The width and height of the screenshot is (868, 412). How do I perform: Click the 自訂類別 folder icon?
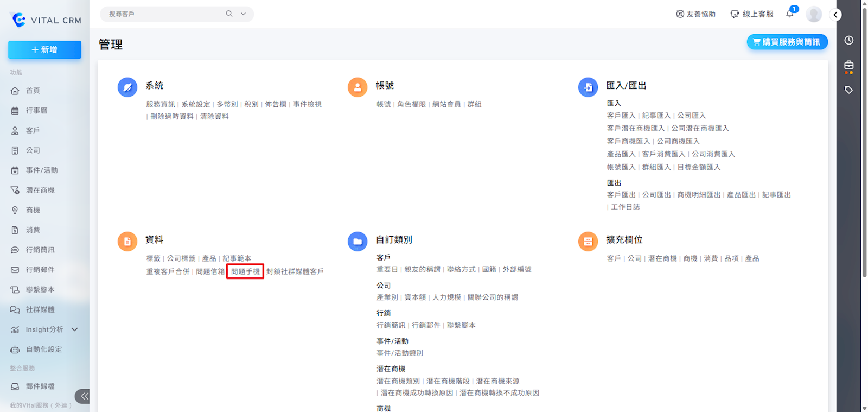click(x=358, y=241)
